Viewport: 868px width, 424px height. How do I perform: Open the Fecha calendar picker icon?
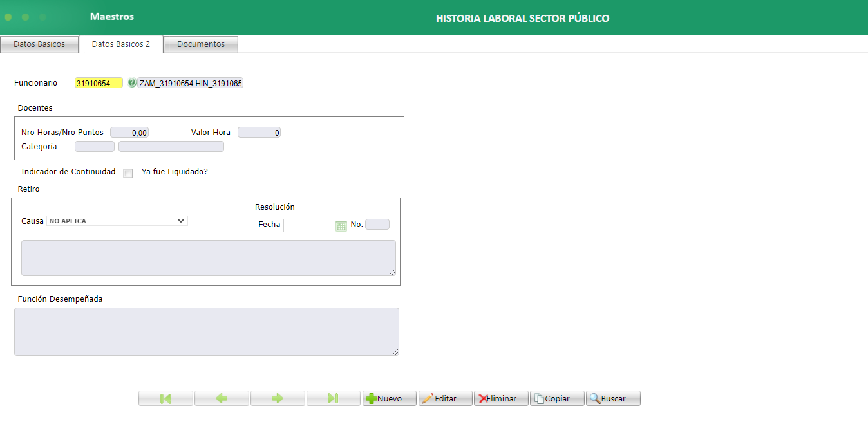click(341, 225)
